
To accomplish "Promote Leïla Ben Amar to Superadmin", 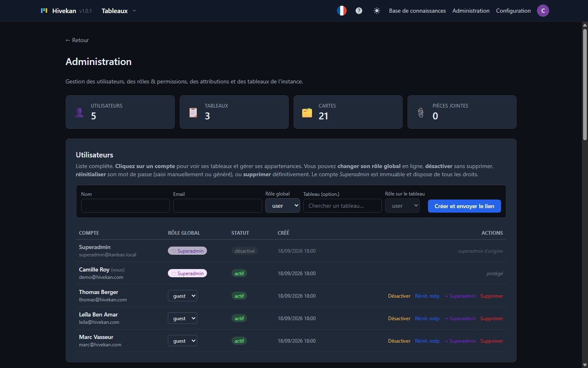I will point(460,319).
